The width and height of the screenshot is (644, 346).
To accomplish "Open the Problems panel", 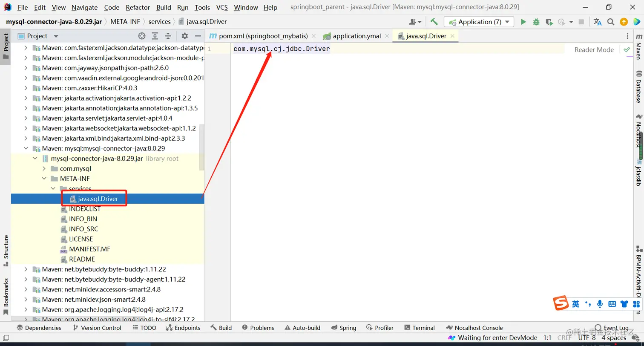I will pyautogui.click(x=258, y=328).
